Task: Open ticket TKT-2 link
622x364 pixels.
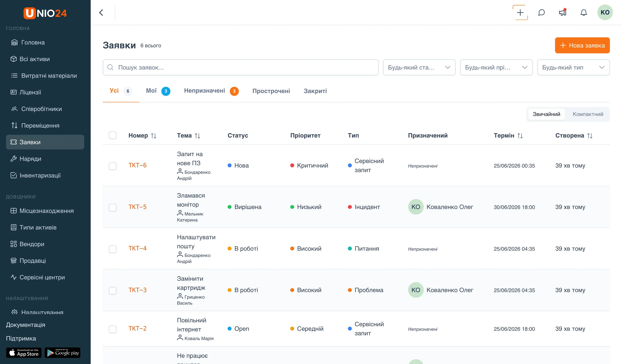Action: coord(137,328)
